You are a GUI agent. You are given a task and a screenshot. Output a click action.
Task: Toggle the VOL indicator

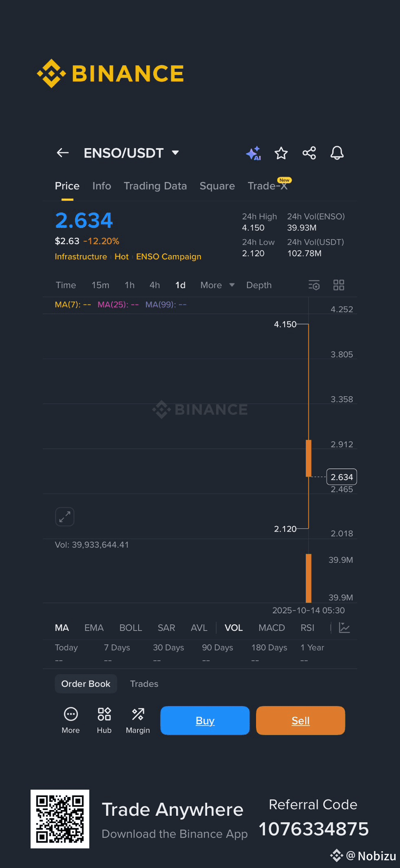[x=234, y=628]
